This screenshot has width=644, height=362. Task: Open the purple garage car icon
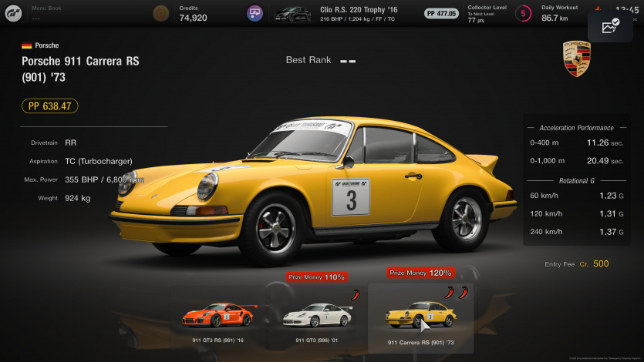255,13
